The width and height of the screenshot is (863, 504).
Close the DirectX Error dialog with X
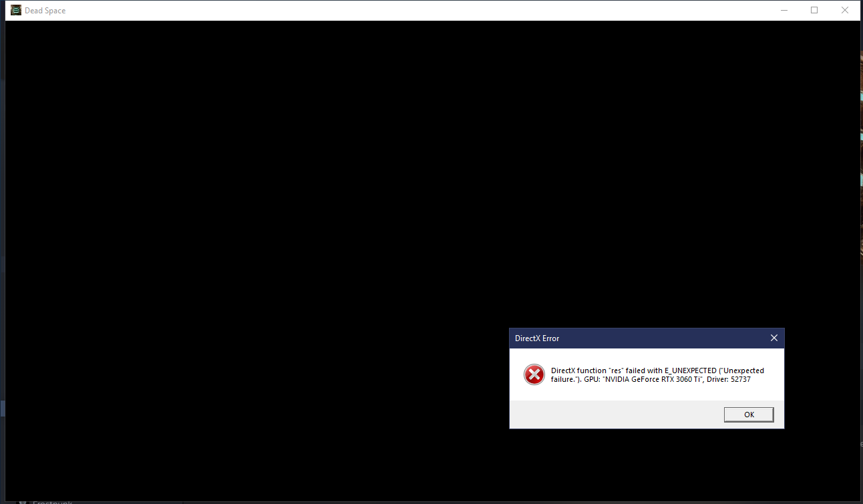(773, 338)
